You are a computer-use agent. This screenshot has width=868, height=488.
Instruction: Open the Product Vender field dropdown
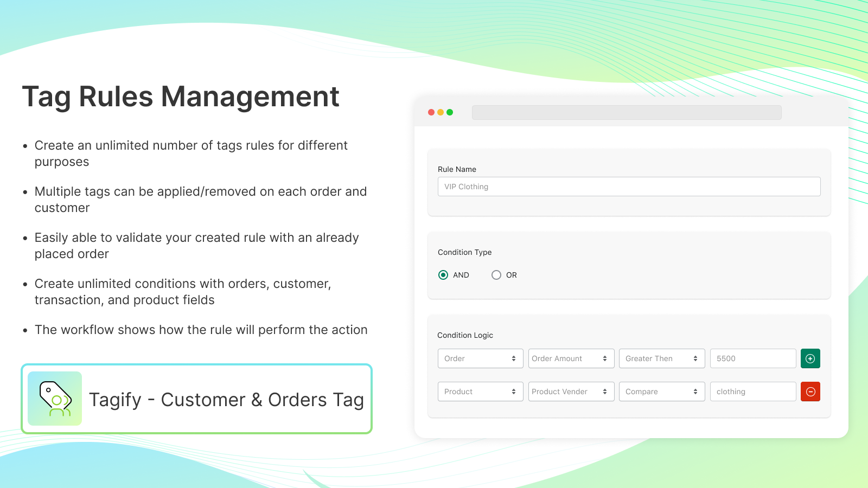click(x=571, y=391)
